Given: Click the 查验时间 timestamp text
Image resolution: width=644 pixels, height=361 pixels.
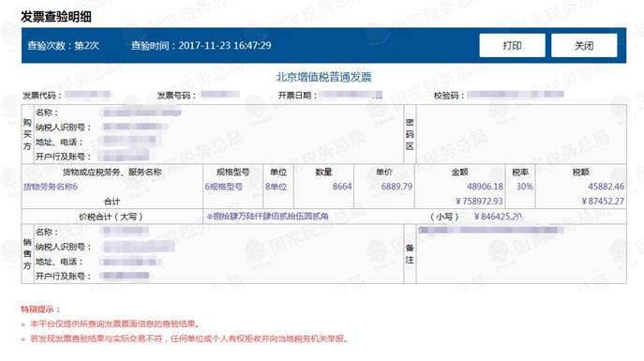Looking at the screenshot, I should [x=202, y=46].
